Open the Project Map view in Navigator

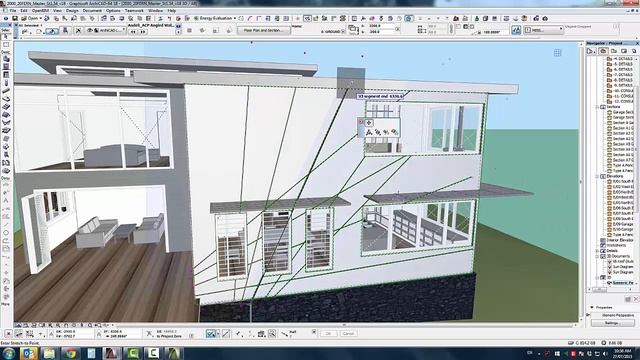pyautogui.click(x=603, y=51)
